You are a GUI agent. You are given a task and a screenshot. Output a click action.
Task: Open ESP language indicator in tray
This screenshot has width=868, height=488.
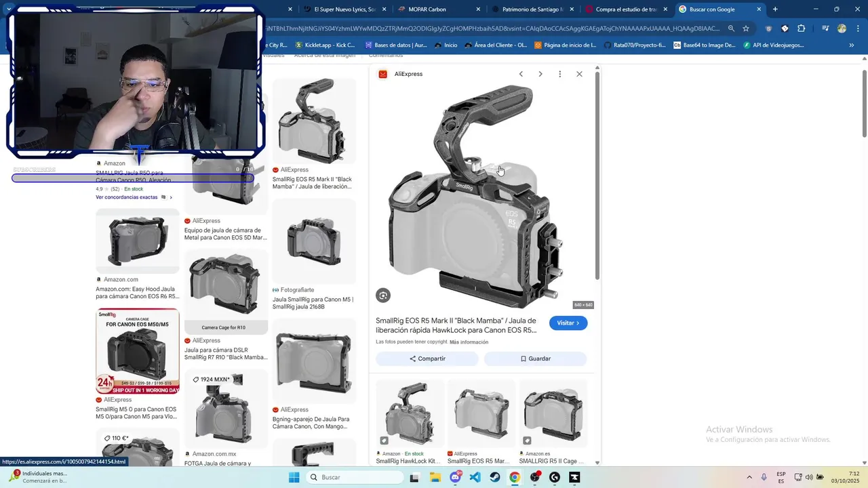[x=781, y=477]
